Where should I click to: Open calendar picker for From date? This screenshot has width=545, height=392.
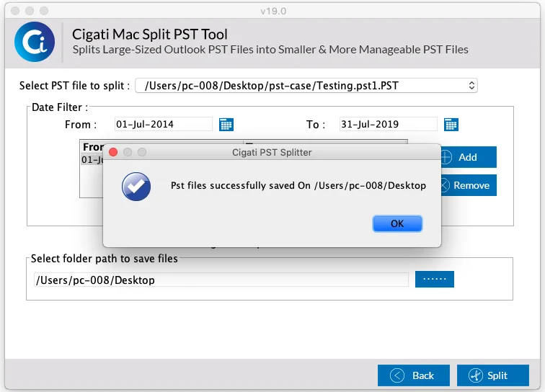pos(226,125)
